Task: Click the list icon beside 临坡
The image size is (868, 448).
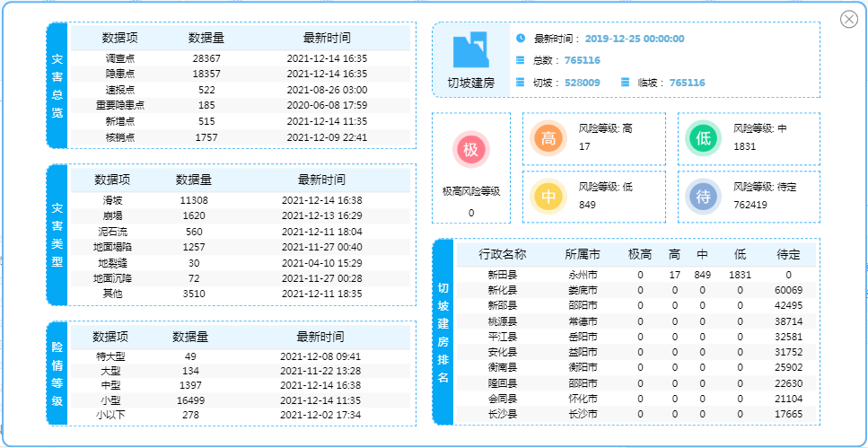Action: click(625, 82)
